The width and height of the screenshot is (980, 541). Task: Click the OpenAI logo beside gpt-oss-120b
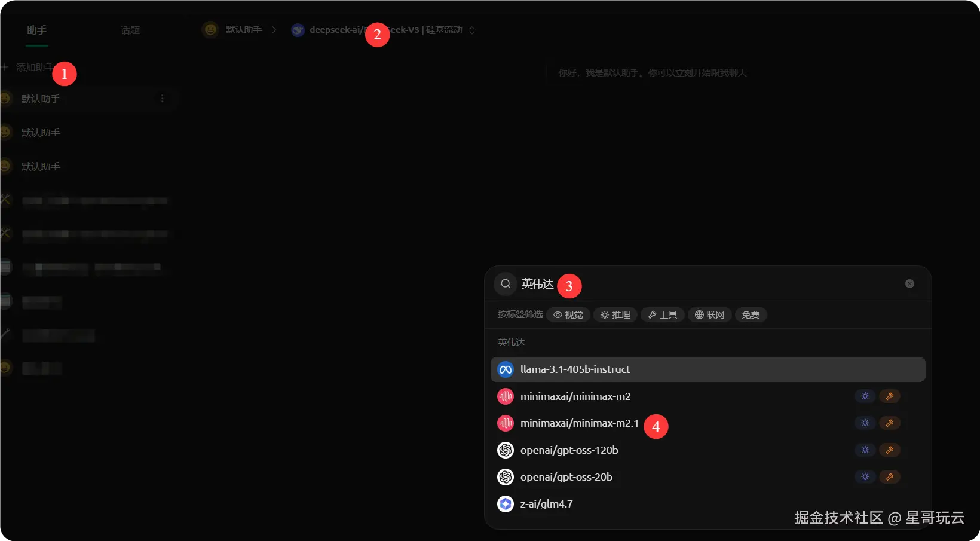coord(506,450)
